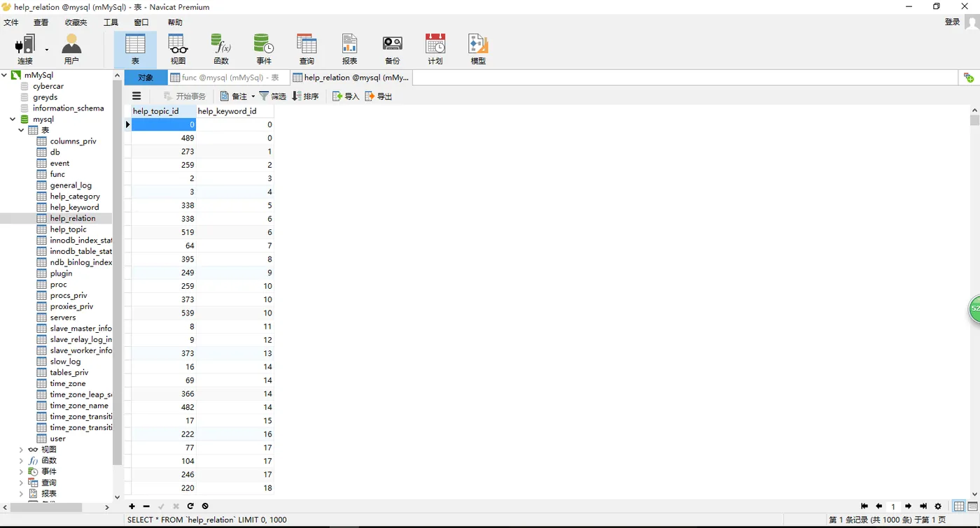Viewport: 980px width, 528px height.
Task: Open the 备份 backup toolbar icon
Action: (393, 50)
